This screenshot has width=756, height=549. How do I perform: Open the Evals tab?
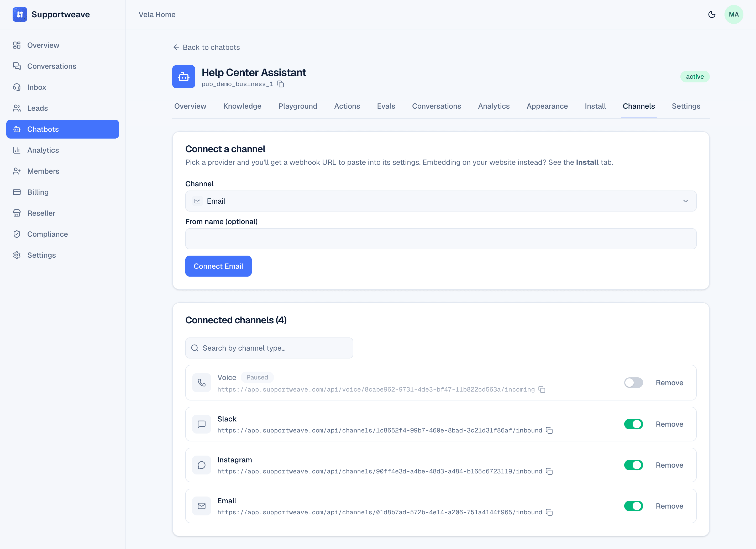(x=386, y=106)
